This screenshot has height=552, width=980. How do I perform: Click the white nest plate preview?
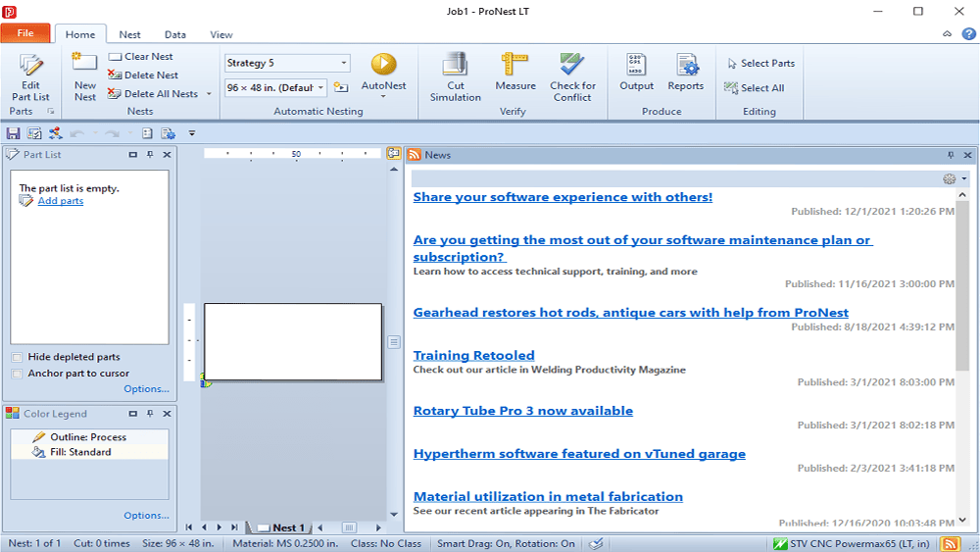coord(292,341)
